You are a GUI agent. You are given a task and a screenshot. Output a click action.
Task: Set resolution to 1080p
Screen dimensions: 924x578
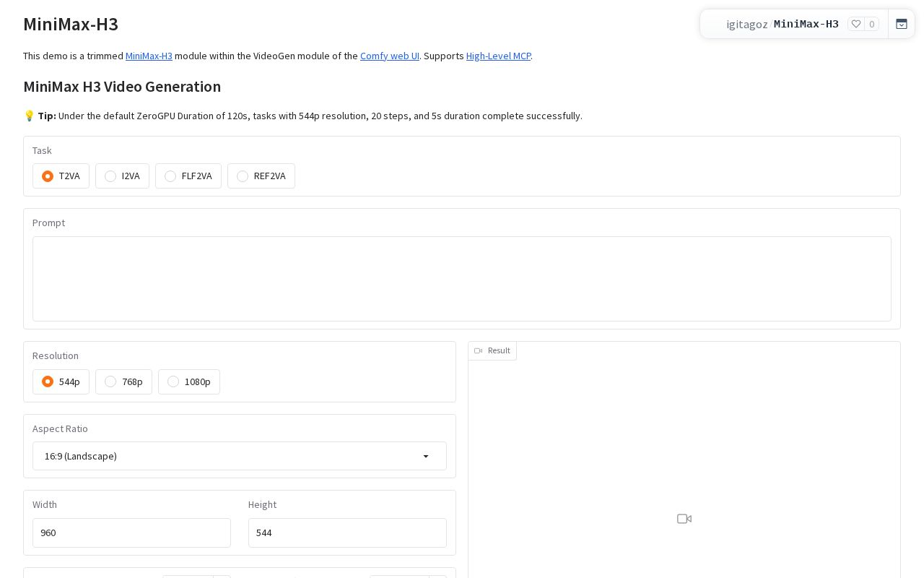coord(189,381)
